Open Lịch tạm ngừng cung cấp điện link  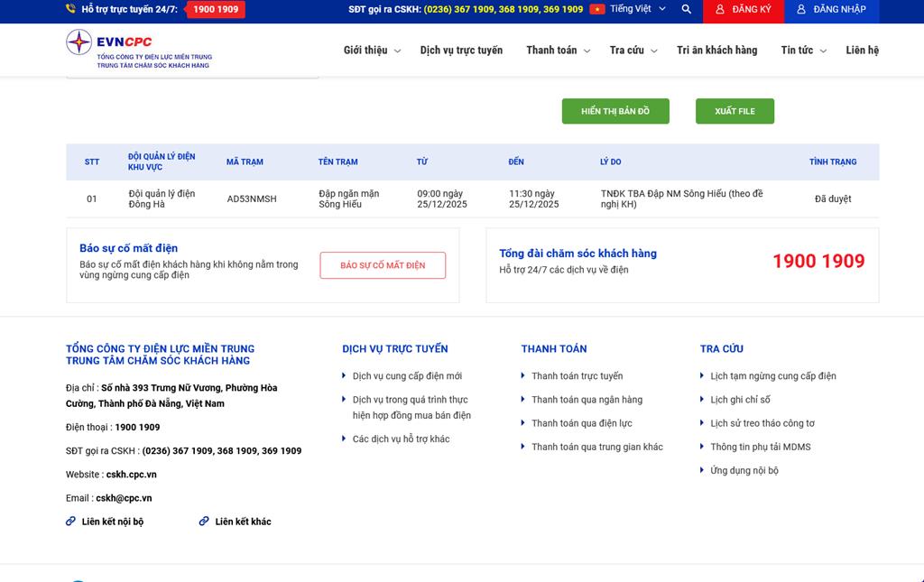(x=772, y=376)
